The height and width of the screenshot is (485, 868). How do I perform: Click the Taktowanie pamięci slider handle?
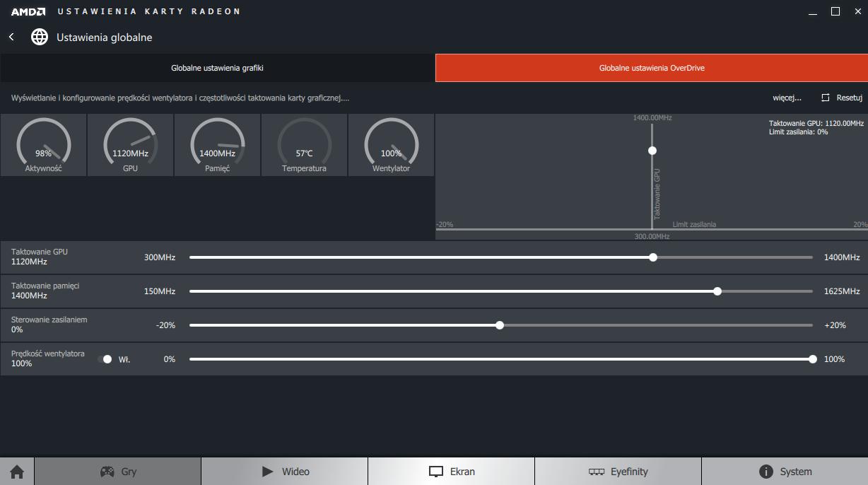(717, 291)
